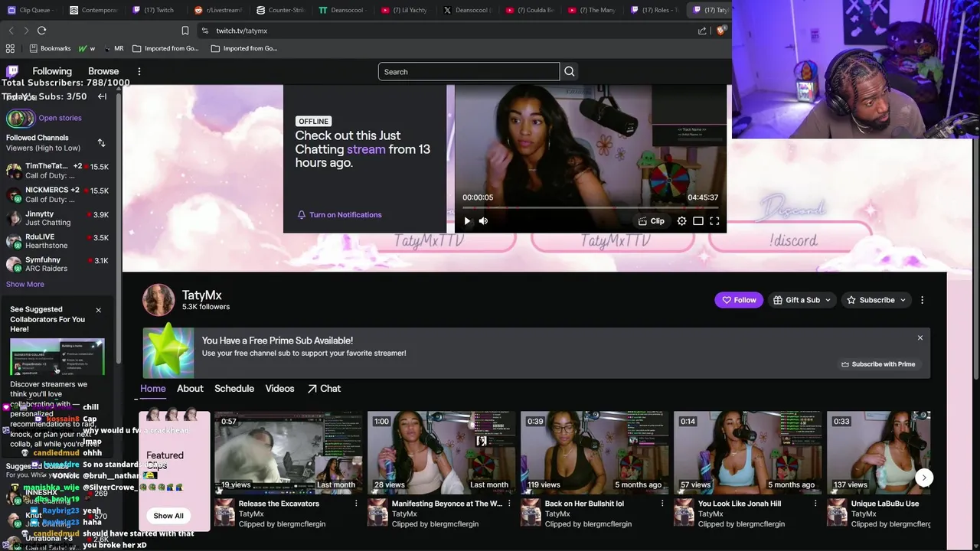This screenshot has width=980, height=551.
Task: Reload the page in browser
Action: click(x=41, y=31)
